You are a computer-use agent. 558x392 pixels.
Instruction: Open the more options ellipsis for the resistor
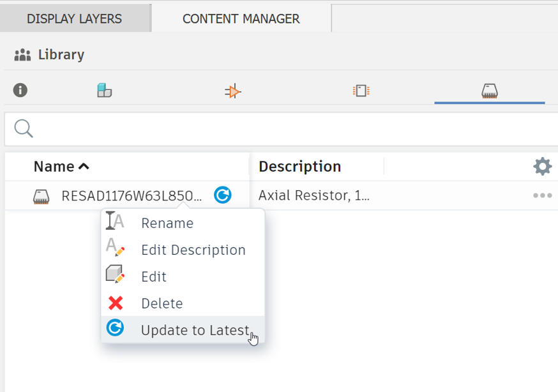pyautogui.click(x=544, y=196)
